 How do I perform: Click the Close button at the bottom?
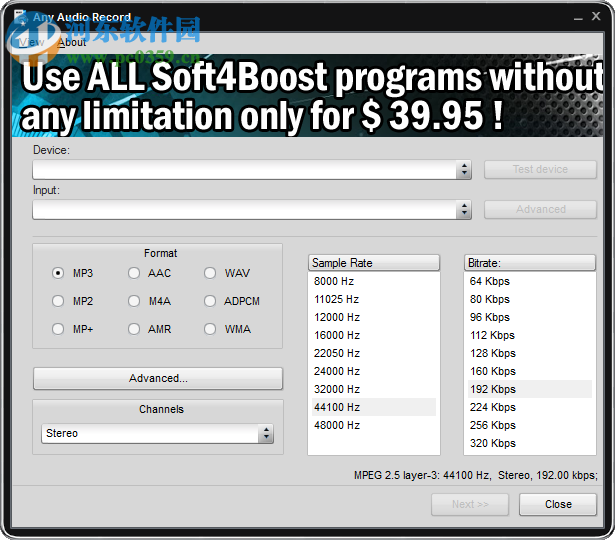[x=558, y=504]
